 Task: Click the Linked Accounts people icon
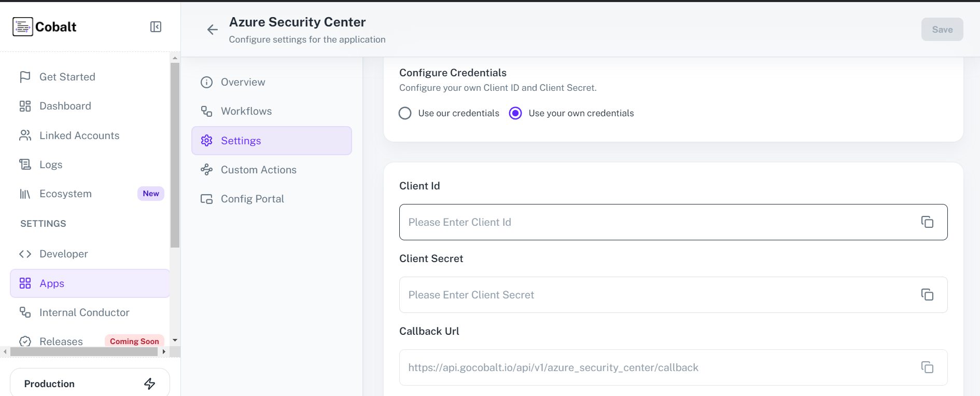click(x=25, y=135)
